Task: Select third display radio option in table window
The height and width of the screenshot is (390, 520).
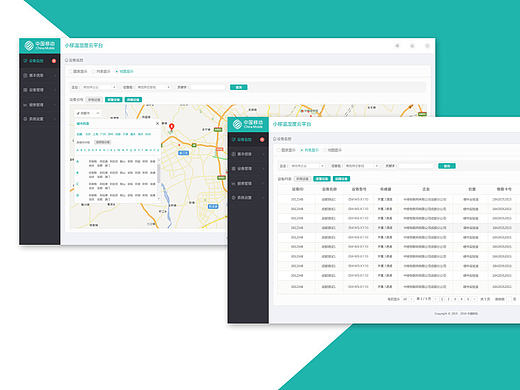Action: [325, 150]
